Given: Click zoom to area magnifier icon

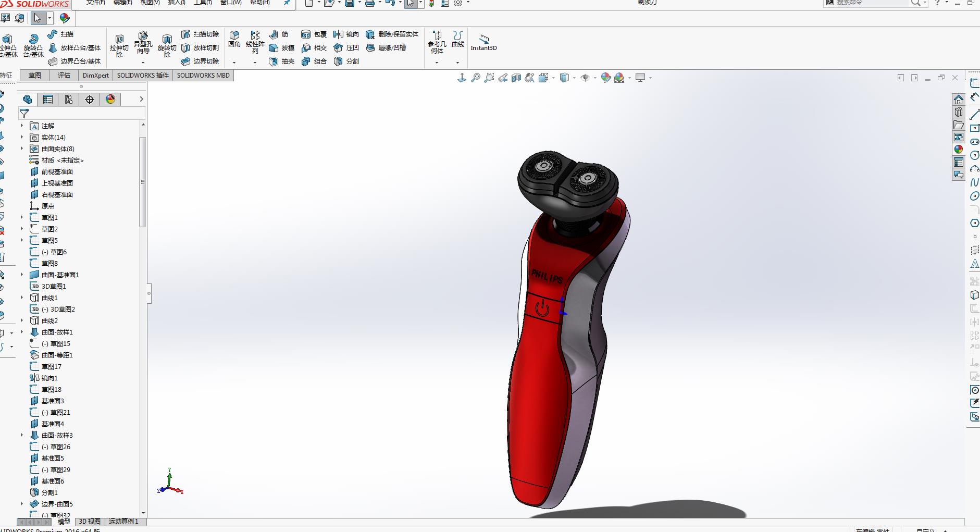Looking at the screenshot, I should click(x=489, y=78).
